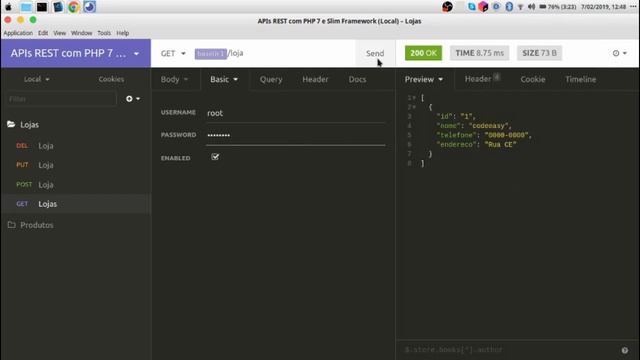Viewport: 640px width, 360px height.
Task: Open the three-dots menu at panel end
Action: tap(633, 7)
